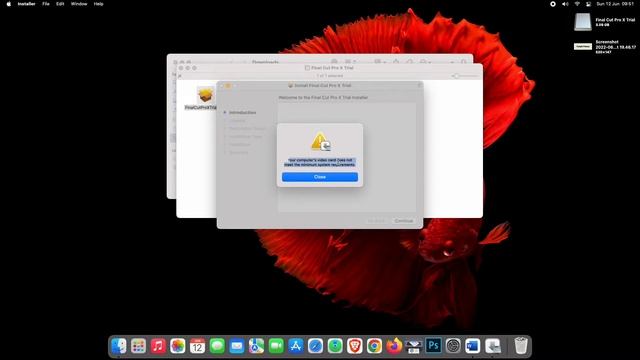Open Photos app from the dock
Screen dimensions: 640x360
coord(178,346)
